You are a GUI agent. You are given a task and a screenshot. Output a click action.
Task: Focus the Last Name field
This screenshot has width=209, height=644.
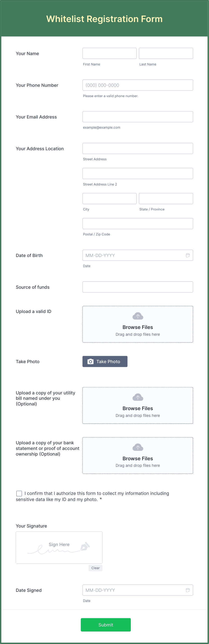tap(166, 53)
